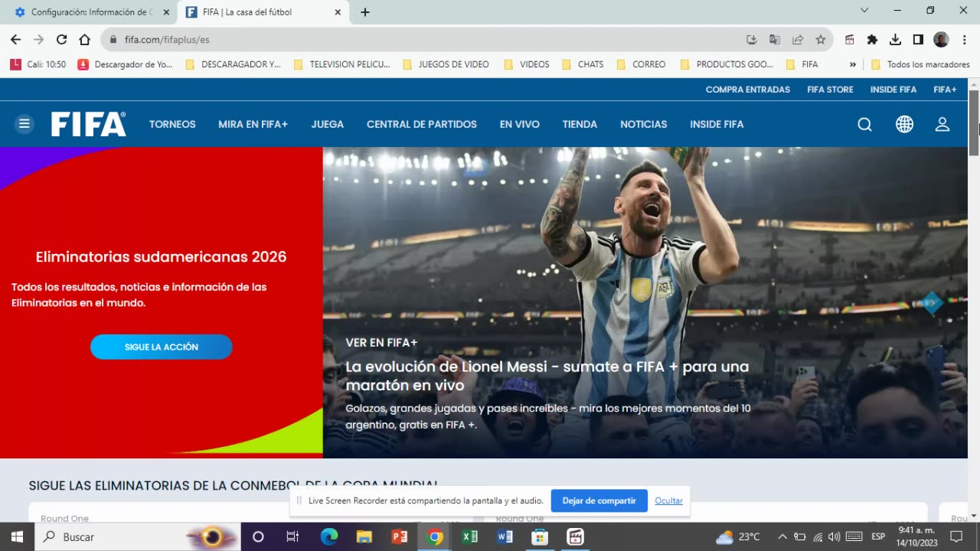The image size is (980, 551).
Task: Open the language globe icon
Action: pos(904,124)
